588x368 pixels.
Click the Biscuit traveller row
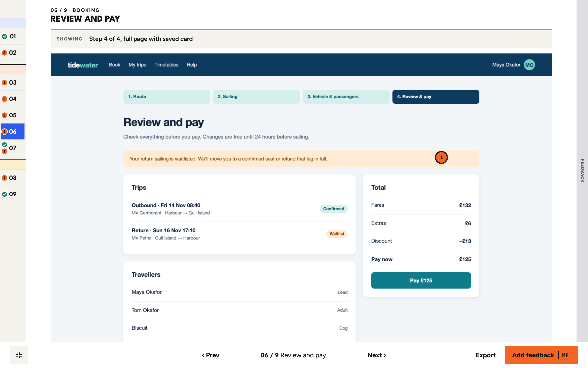click(x=239, y=328)
